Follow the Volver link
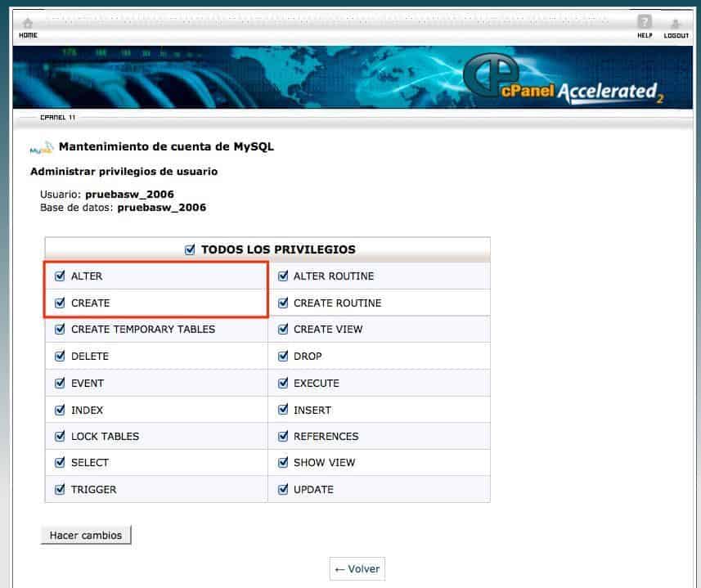 click(357, 568)
